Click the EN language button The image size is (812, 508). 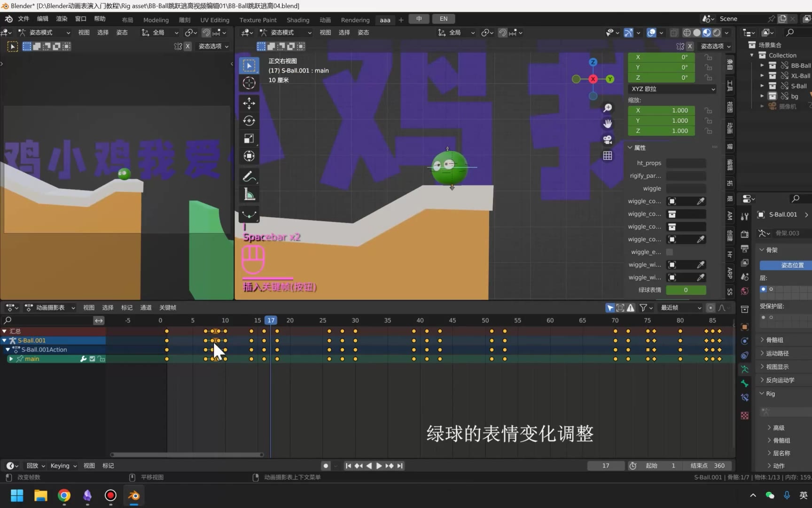tap(444, 19)
